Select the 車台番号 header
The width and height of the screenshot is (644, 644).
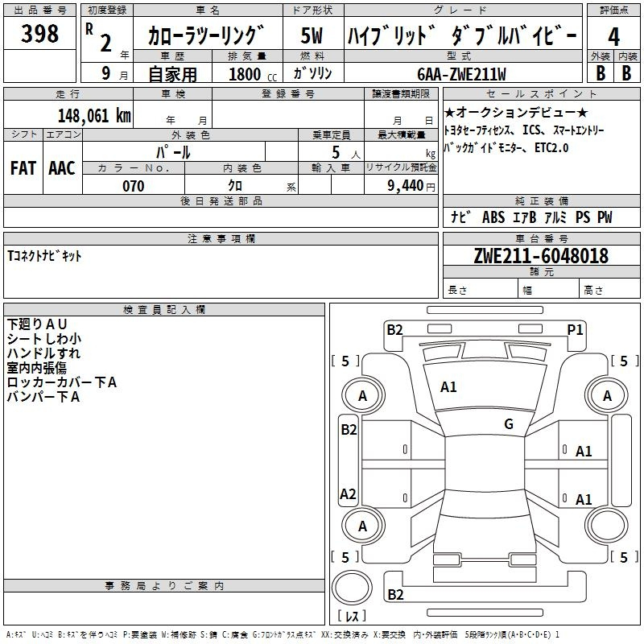coord(541,238)
